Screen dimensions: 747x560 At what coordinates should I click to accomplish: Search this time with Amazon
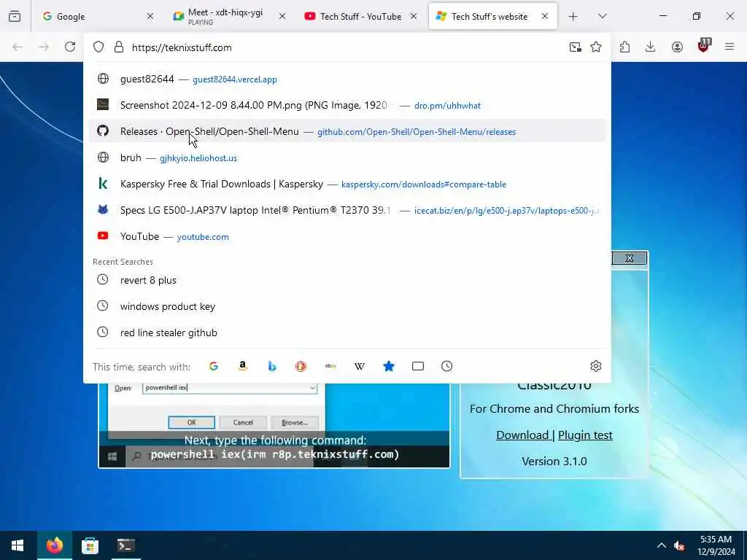pos(243,366)
